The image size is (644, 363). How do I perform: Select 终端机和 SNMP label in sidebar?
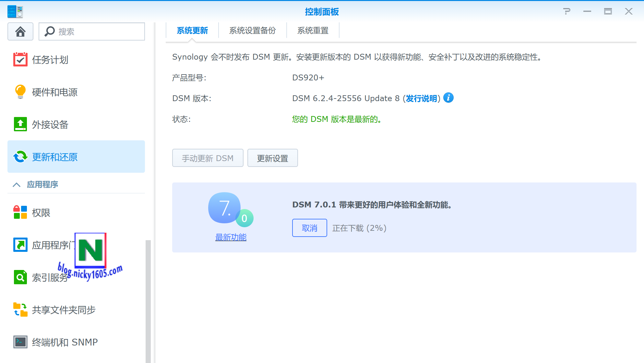click(x=65, y=342)
